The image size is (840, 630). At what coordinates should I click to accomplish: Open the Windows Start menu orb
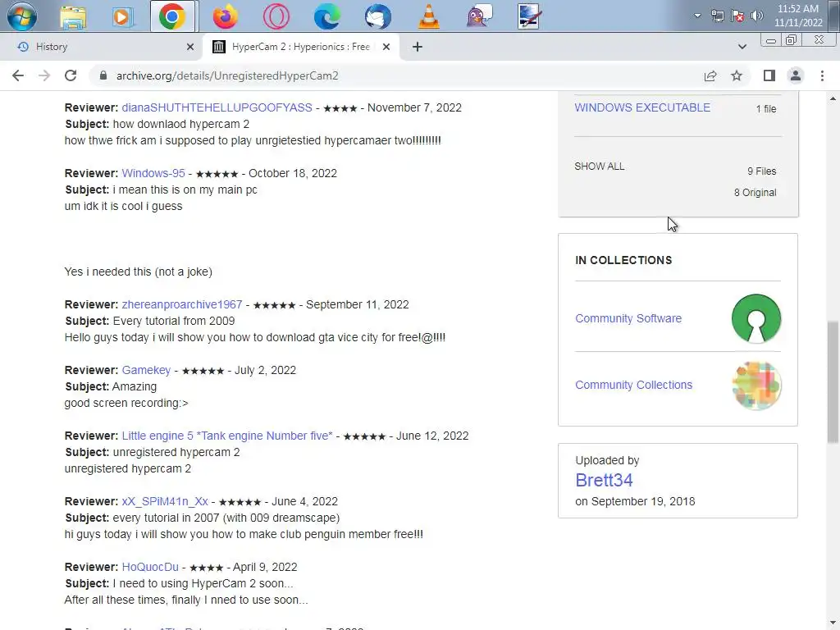[x=22, y=16]
